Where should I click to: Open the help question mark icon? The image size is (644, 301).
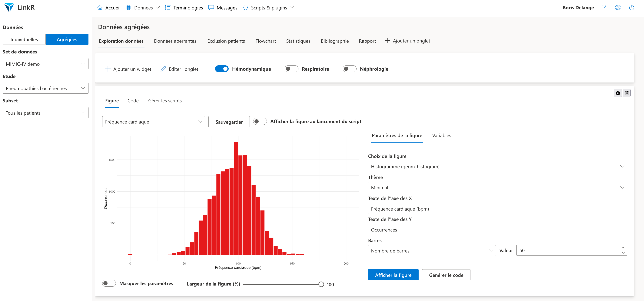point(604,8)
